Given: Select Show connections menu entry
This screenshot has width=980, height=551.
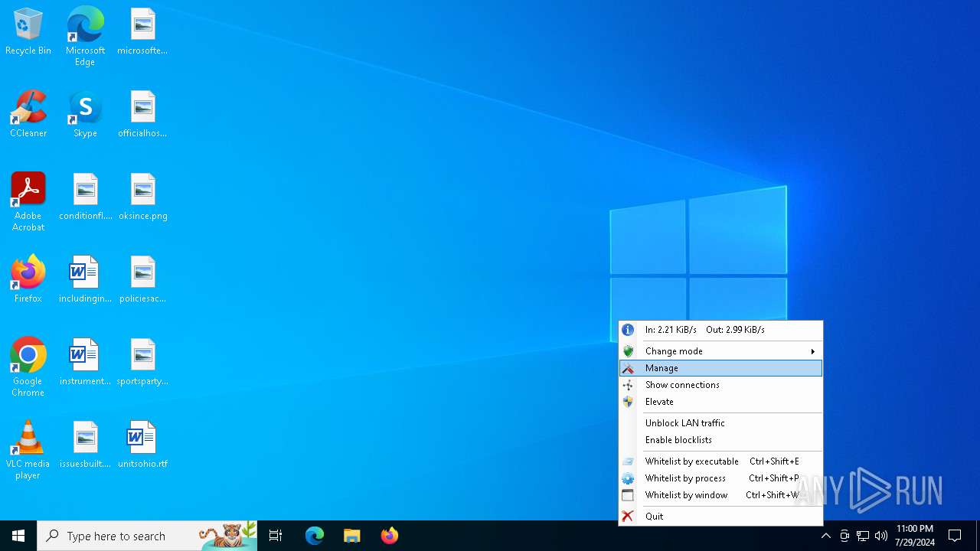Looking at the screenshot, I should coord(720,385).
